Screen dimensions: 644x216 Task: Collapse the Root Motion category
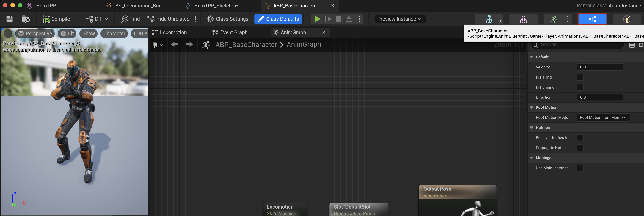(x=532, y=107)
